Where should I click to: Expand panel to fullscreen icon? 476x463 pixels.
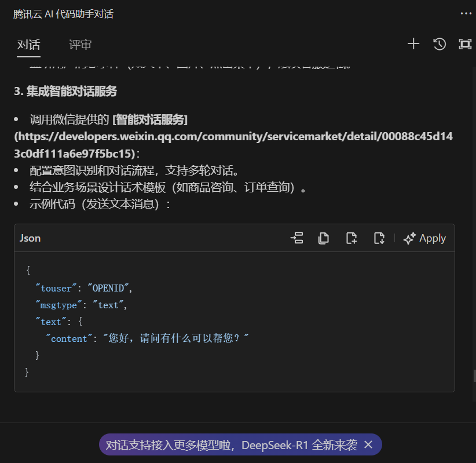pyautogui.click(x=465, y=44)
